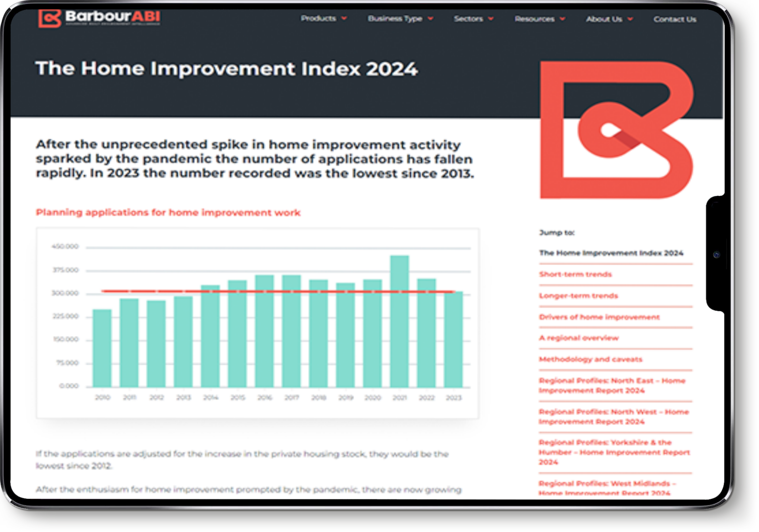
Task: Jump to Drivers of home improvement
Action: click(599, 317)
